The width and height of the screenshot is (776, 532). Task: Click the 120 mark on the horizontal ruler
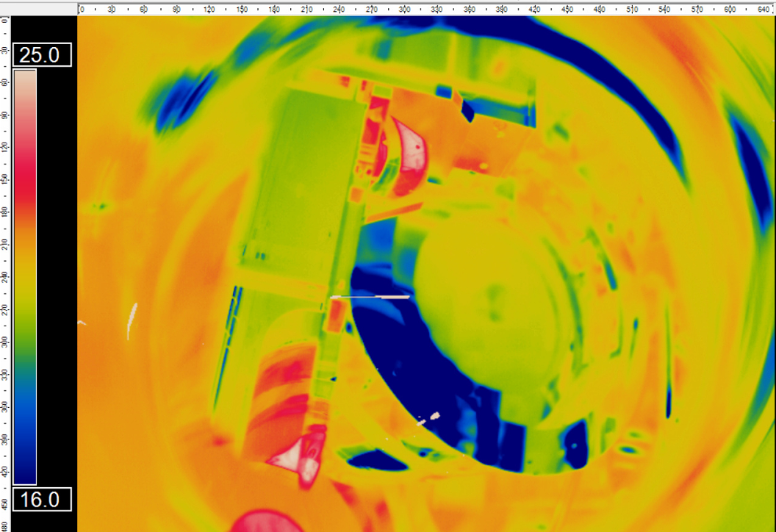tap(209, 10)
